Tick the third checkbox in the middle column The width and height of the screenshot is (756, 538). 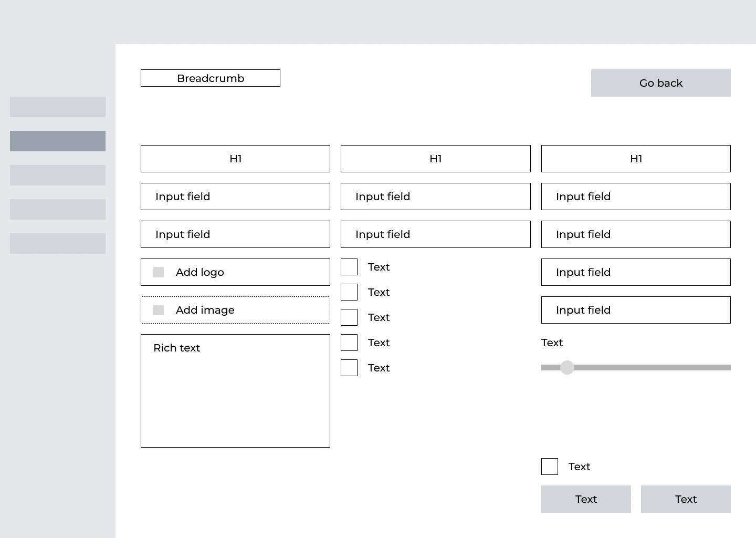349,317
